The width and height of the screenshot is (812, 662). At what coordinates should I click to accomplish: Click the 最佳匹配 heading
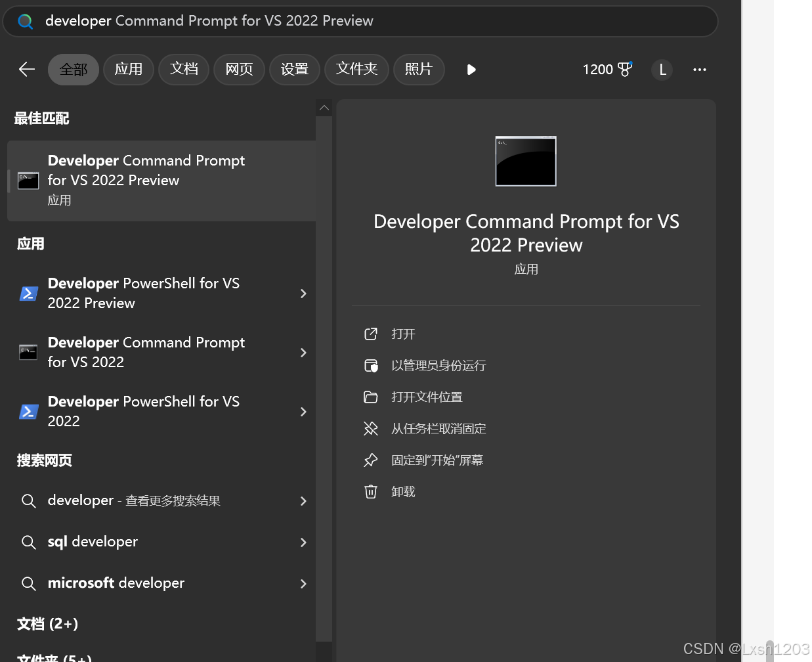41,118
